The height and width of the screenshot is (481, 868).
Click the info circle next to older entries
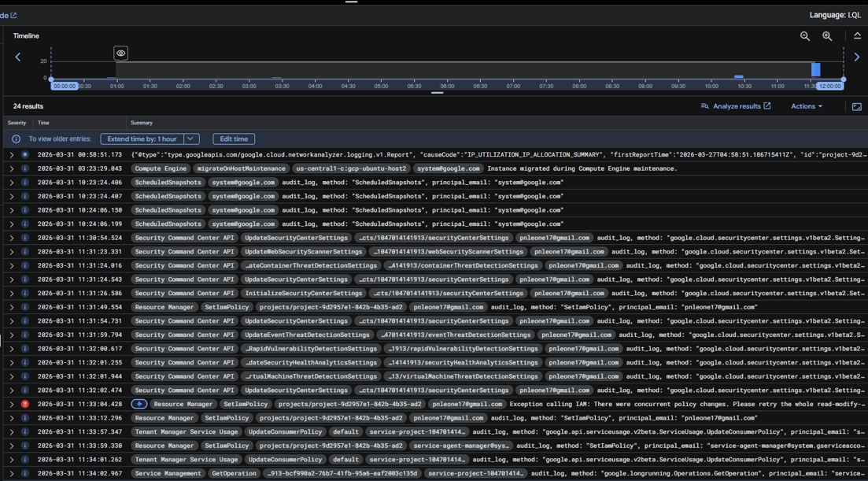pos(16,139)
